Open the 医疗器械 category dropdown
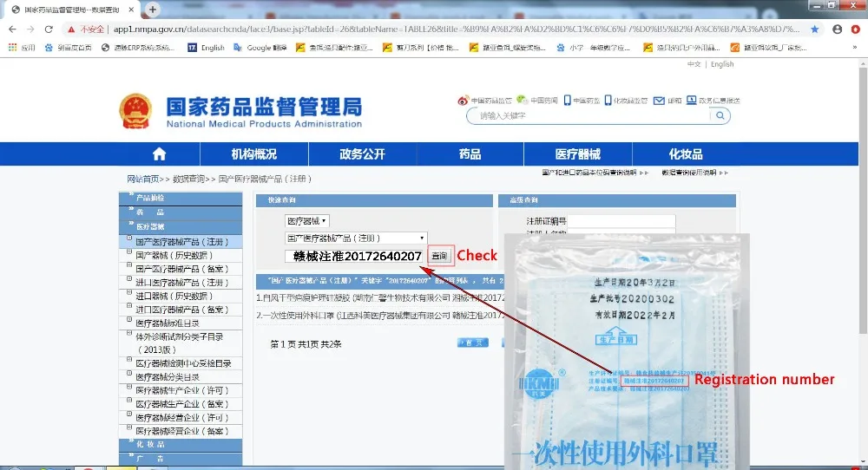This screenshot has width=868, height=470. coord(307,220)
